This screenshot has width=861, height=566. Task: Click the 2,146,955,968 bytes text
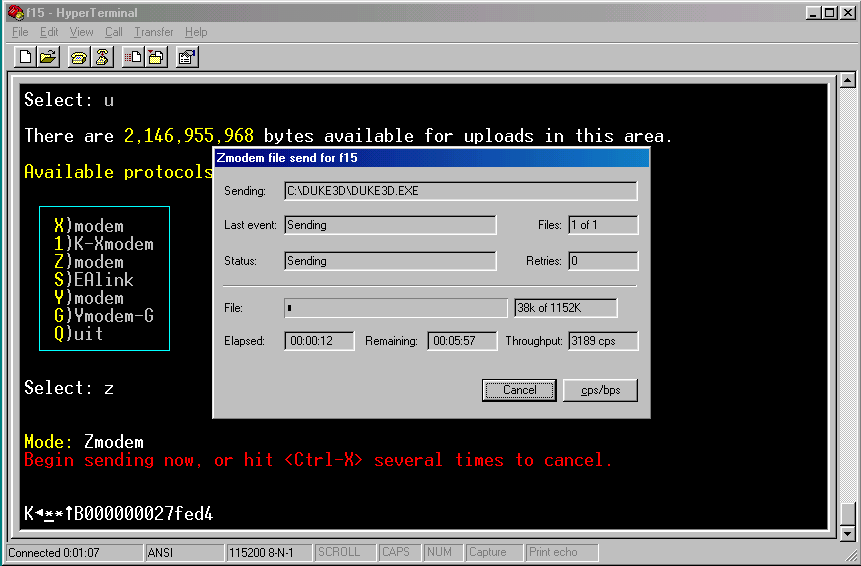click(189, 136)
